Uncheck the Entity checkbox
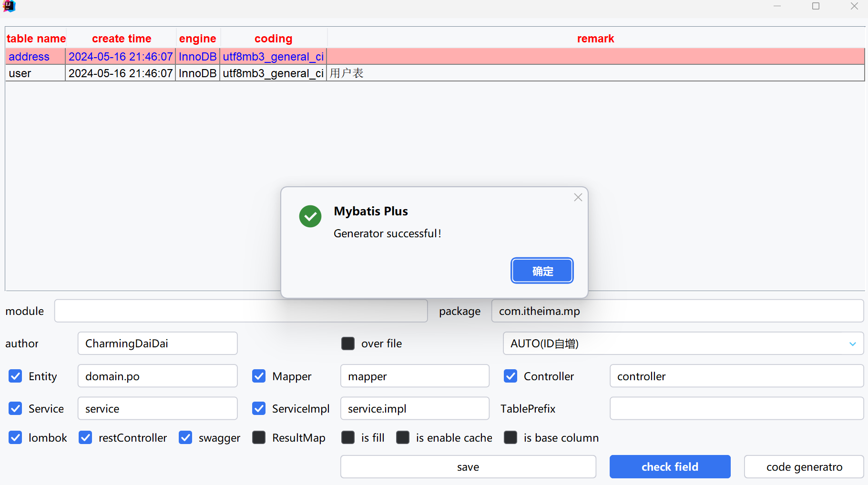The image size is (868, 485). (x=15, y=376)
